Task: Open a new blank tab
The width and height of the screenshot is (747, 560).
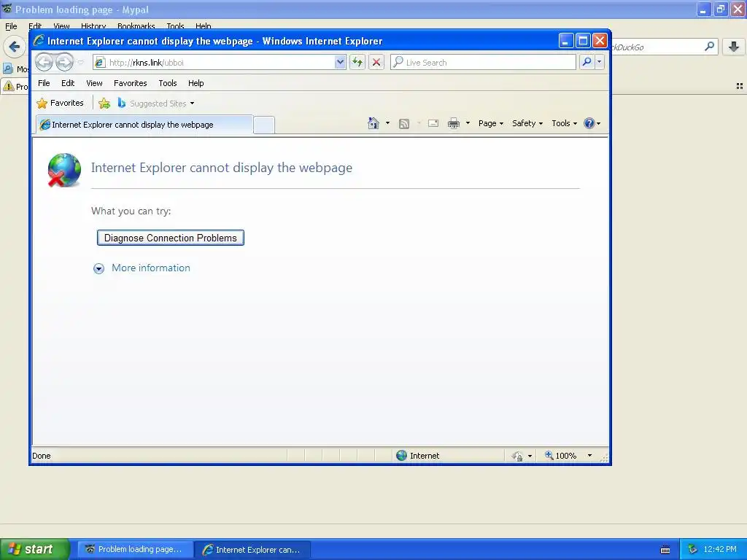Action: pos(264,125)
